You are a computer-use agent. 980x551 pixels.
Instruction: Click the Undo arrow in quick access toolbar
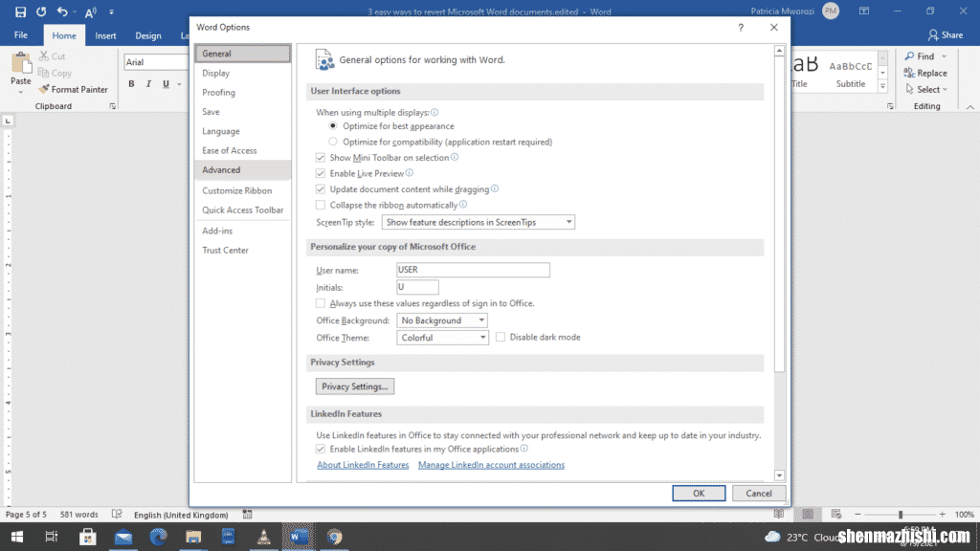(62, 11)
